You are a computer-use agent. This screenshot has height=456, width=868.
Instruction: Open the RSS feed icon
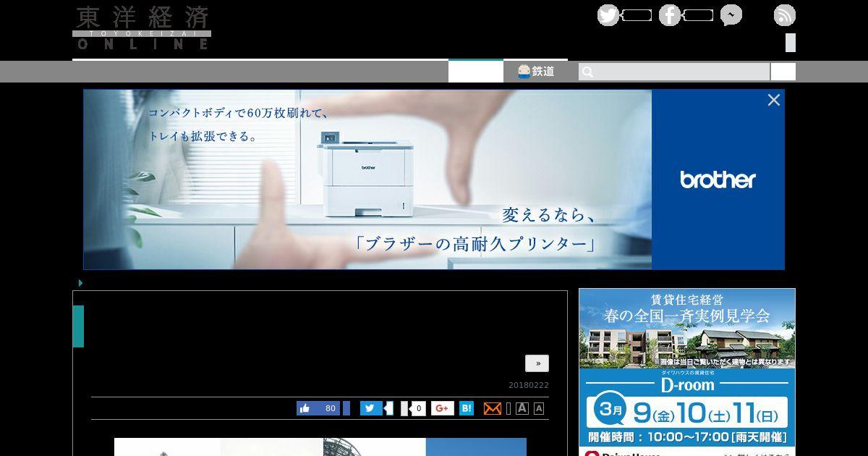(x=785, y=15)
